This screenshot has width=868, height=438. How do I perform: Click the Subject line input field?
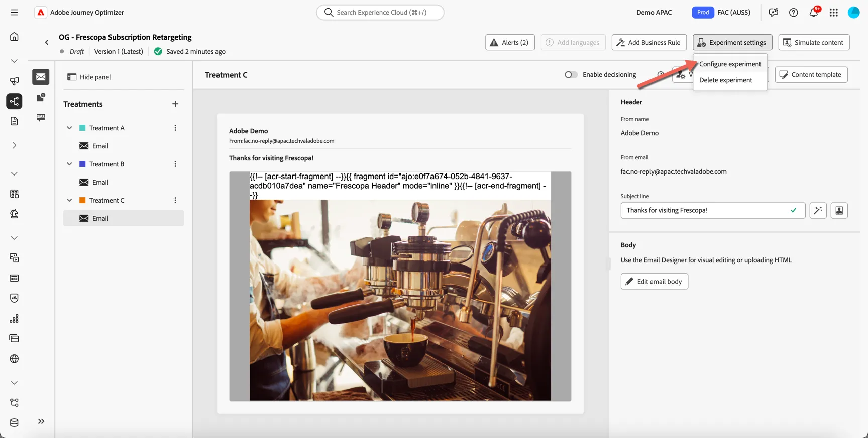click(713, 210)
